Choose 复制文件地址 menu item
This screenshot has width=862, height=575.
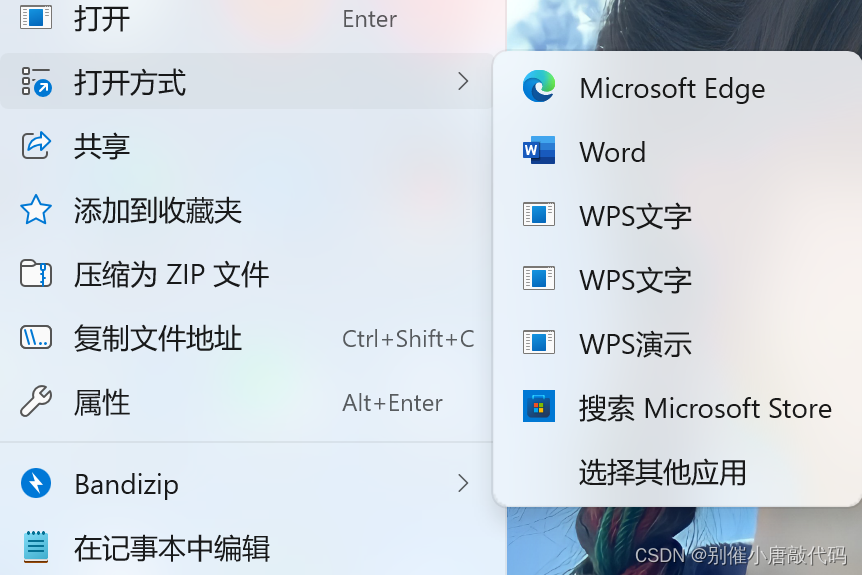(247, 338)
